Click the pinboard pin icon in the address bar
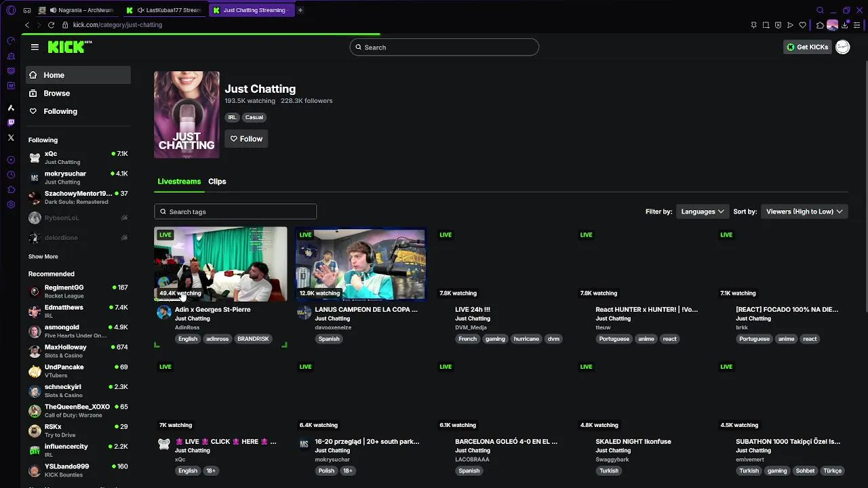868x488 pixels. tap(754, 25)
